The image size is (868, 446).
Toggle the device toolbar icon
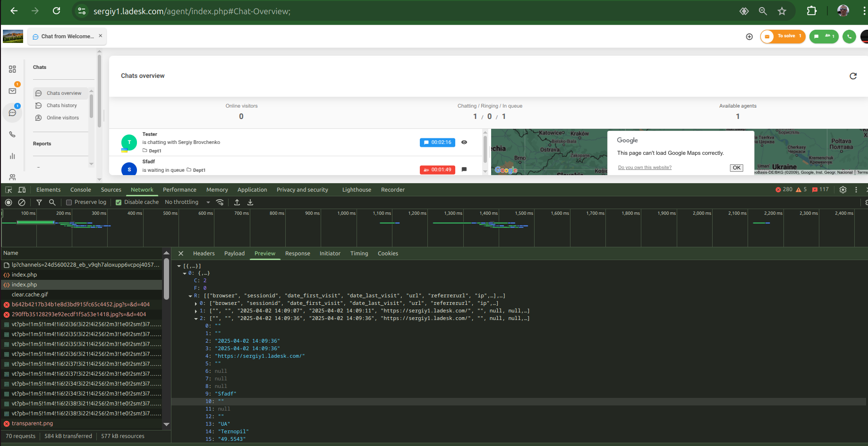22,190
